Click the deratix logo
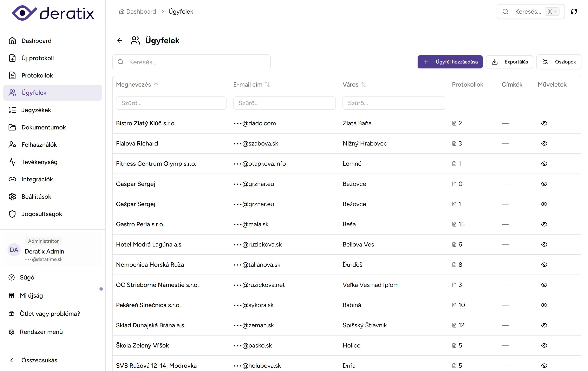The height and width of the screenshot is (371, 588). [x=53, y=13]
